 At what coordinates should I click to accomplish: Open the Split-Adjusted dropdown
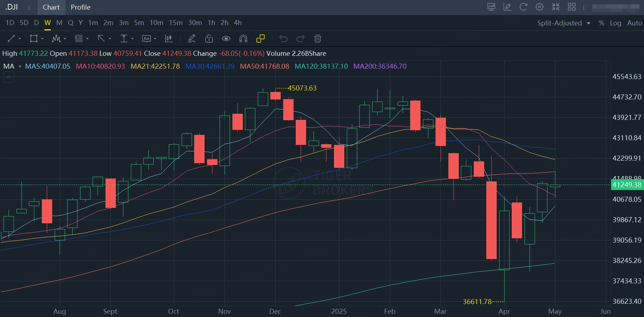(x=564, y=23)
